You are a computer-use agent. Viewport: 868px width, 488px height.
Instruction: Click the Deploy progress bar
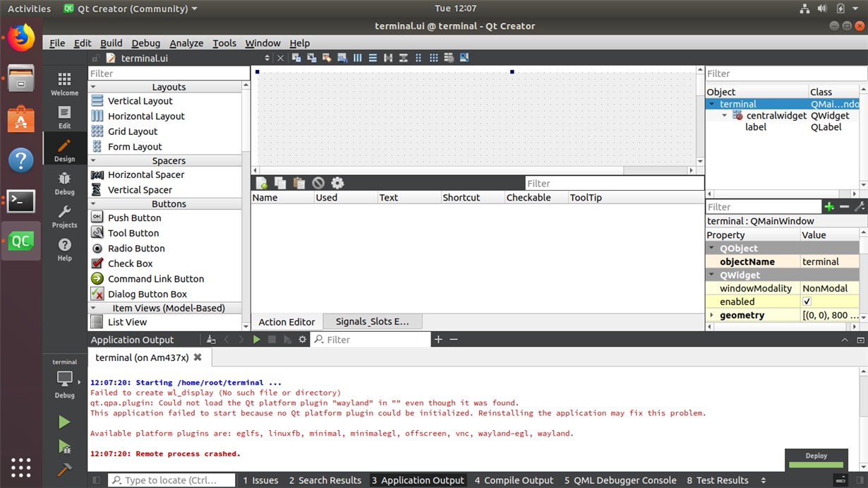816,464
